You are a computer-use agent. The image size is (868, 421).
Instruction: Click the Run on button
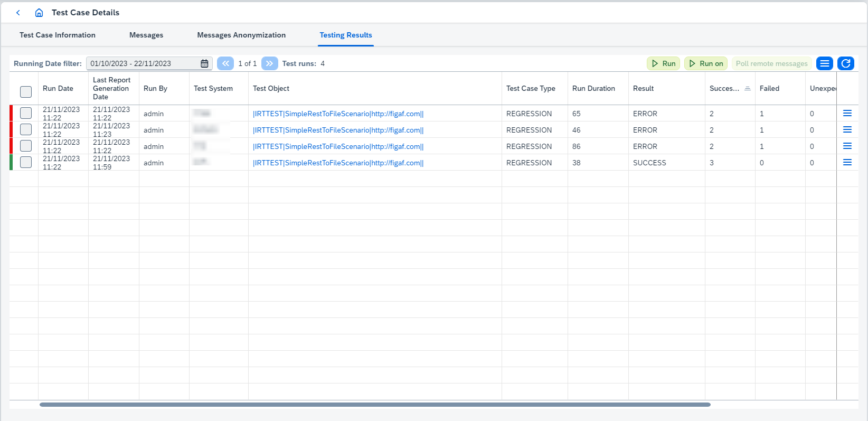click(706, 63)
